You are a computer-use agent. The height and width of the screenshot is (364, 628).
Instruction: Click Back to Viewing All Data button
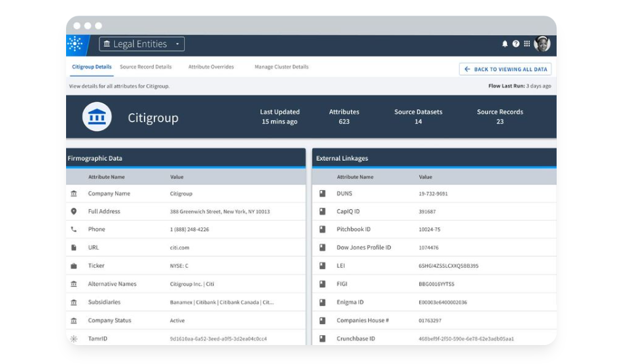[506, 69]
